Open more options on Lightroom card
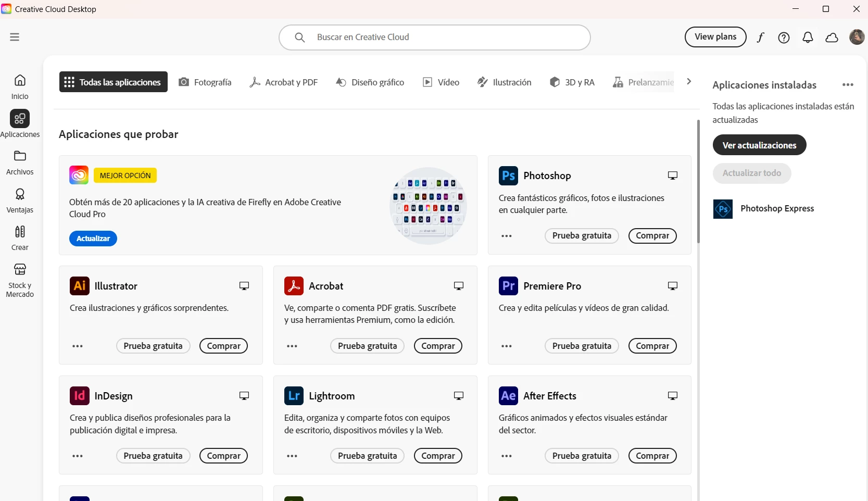Image resolution: width=868 pixels, height=501 pixels. [x=292, y=456]
